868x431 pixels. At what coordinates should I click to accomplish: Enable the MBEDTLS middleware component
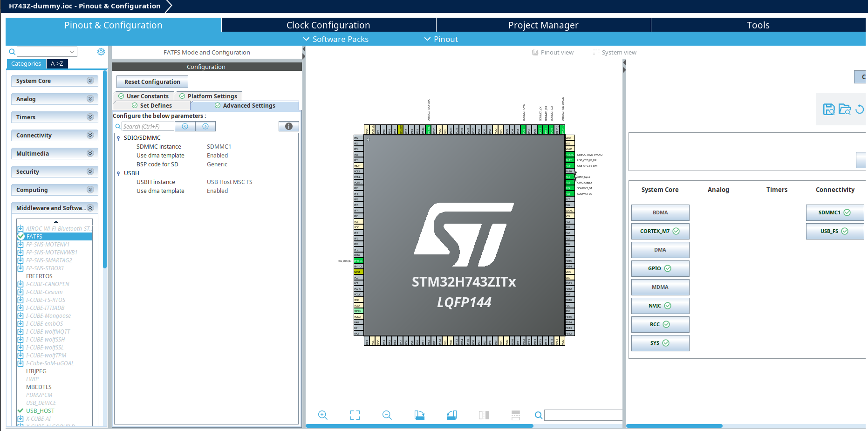tap(39, 387)
